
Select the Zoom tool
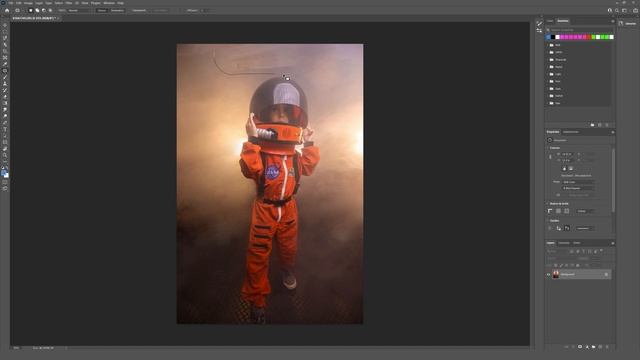5,156
